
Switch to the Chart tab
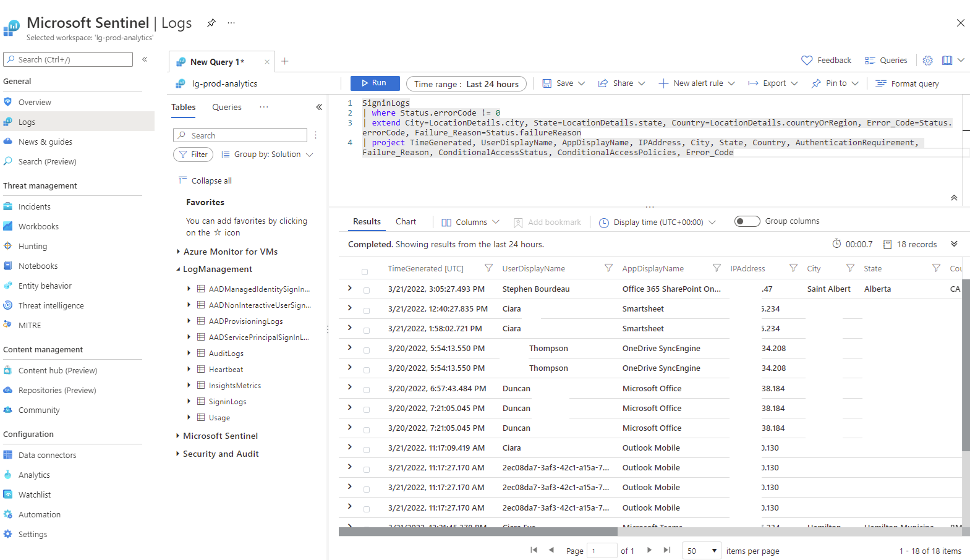click(406, 221)
